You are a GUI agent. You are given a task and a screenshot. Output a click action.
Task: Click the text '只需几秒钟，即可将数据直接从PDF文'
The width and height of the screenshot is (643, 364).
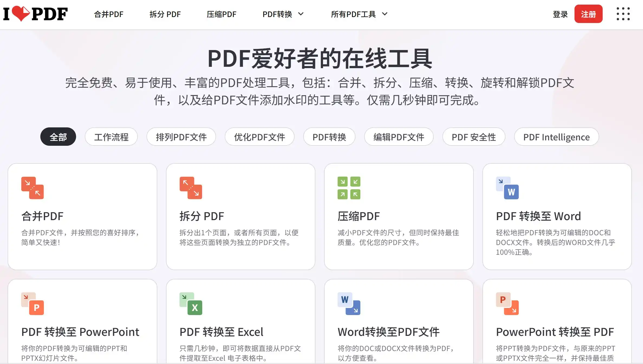click(240, 348)
